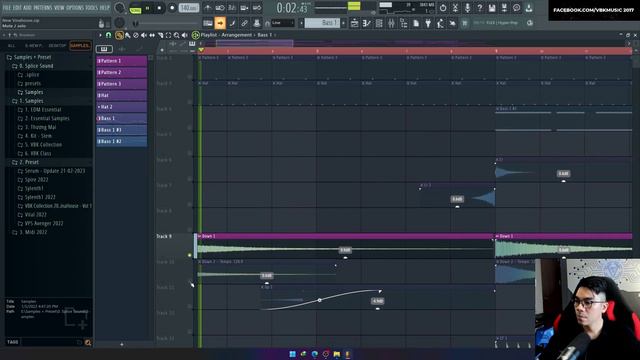Toggle the Browser panel icon
Viewport: 640px width, 360px height.
pyautogui.click(x=403, y=23)
